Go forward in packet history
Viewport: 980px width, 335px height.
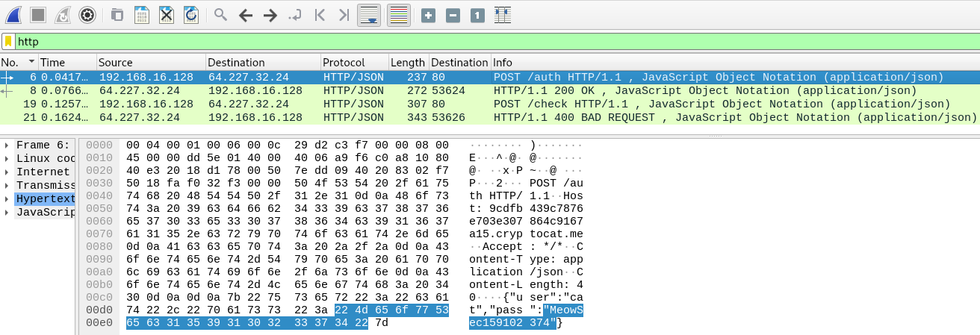tap(270, 14)
